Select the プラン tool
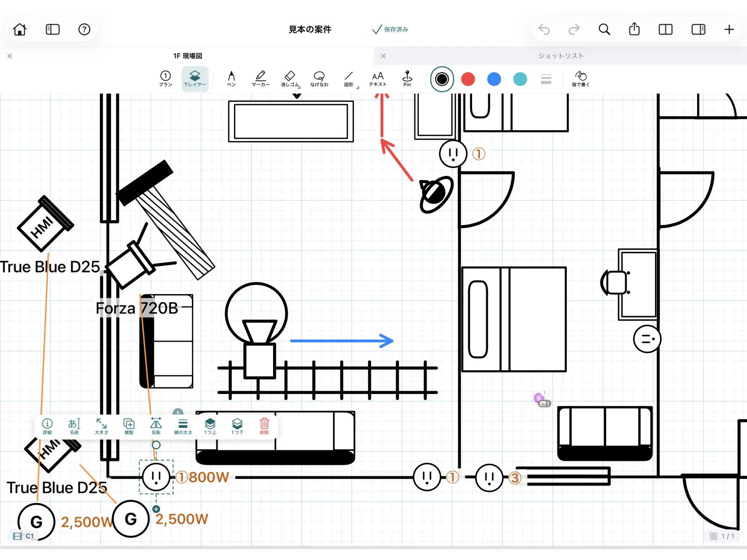The image size is (747, 560). [166, 79]
